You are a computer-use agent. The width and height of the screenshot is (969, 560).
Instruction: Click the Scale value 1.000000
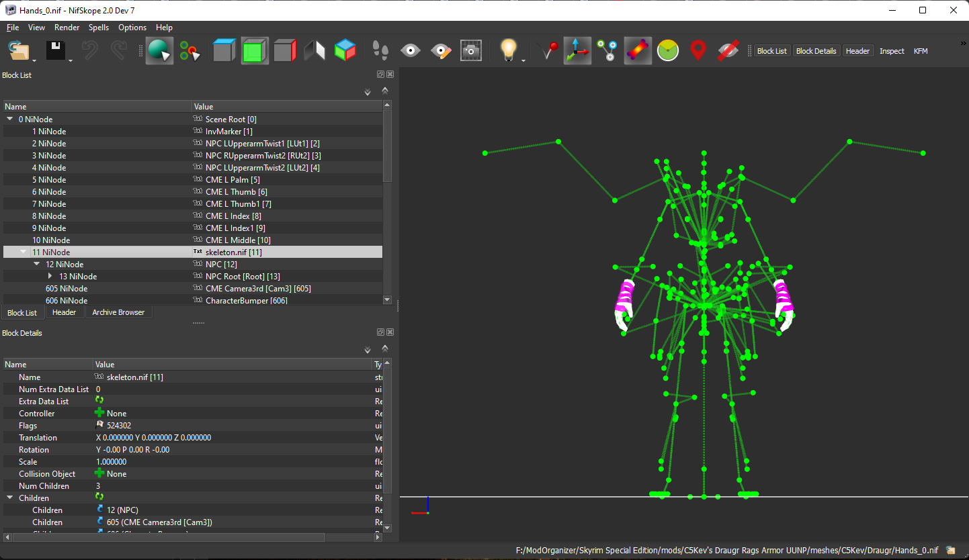(112, 462)
